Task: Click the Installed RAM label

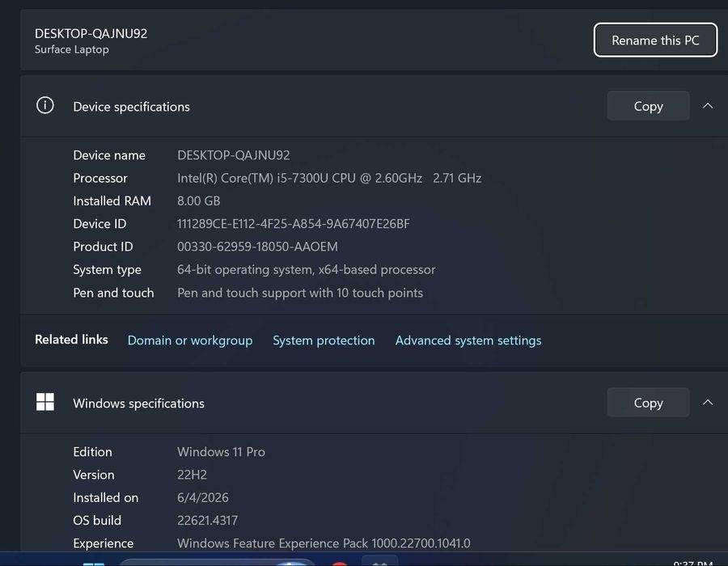Action: point(112,201)
